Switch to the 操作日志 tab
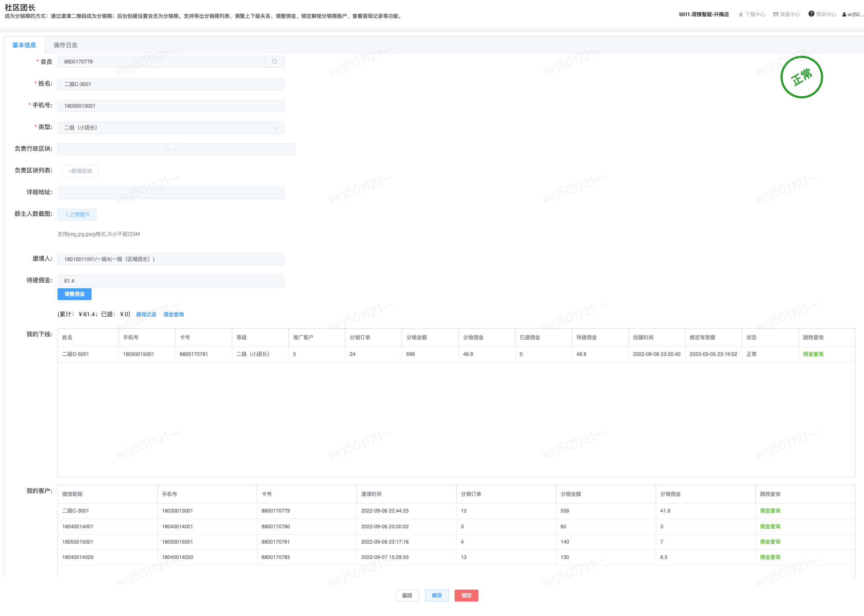Image resolution: width=864 pixels, height=616 pixels. (65, 45)
